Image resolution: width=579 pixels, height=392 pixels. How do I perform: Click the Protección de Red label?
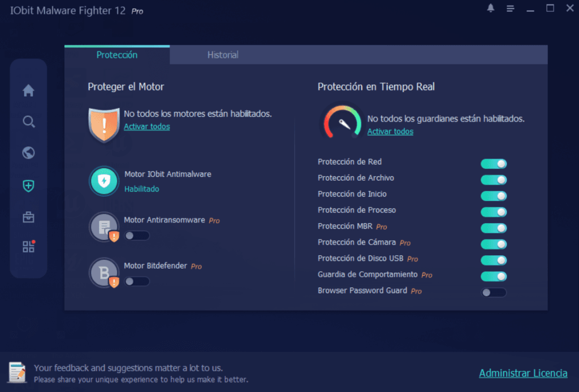(x=349, y=162)
